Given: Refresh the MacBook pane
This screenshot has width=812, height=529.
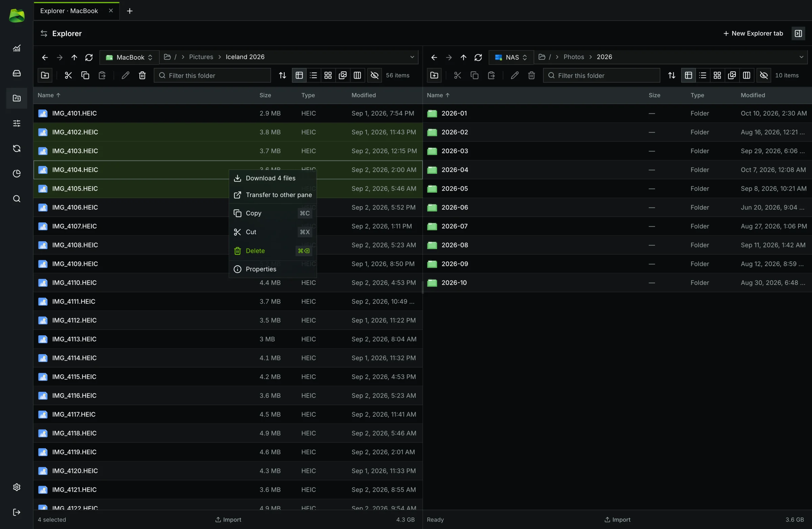Looking at the screenshot, I should coord(89,57).
